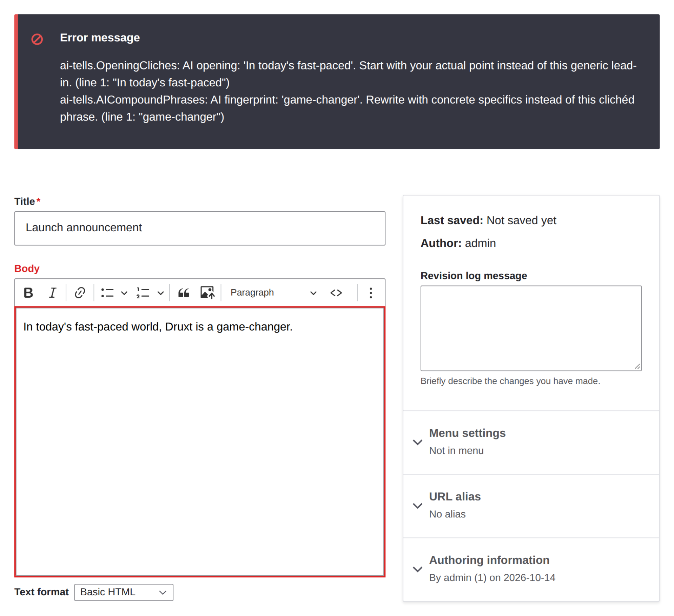The width and height of the screenshot is (674, 616).
Task: Switch to source code editing view
Action: coord(336,293)
